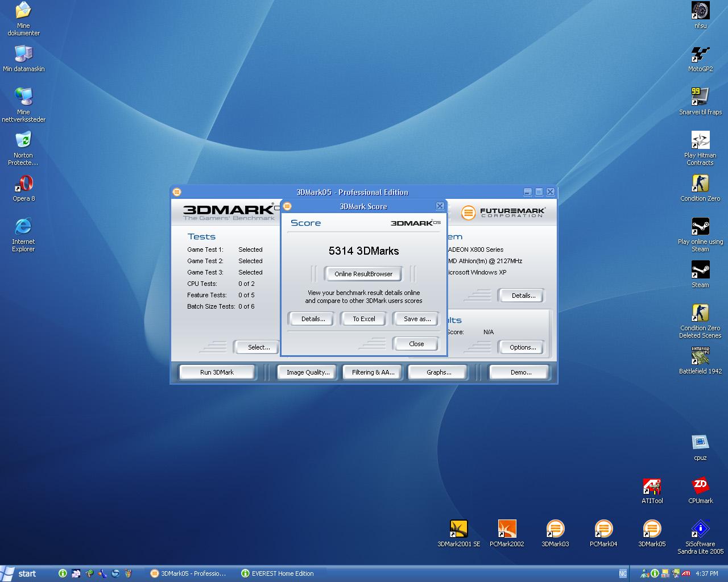Open the Windows start menu

click(20, 573)
